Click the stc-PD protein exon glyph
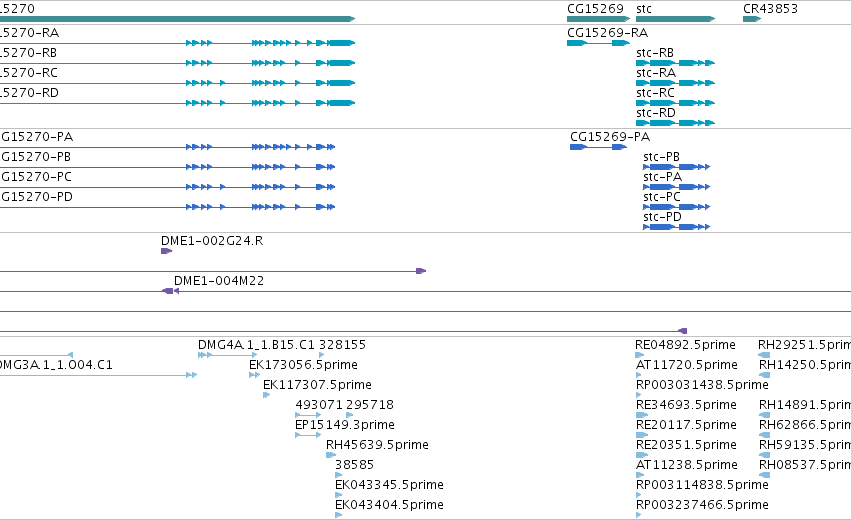Viewport: 851px width, 520px height. pyautogui.click(x=677, y=227)
